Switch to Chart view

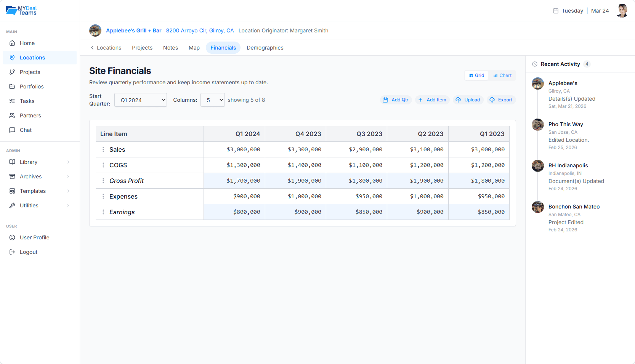coord(502,75)
